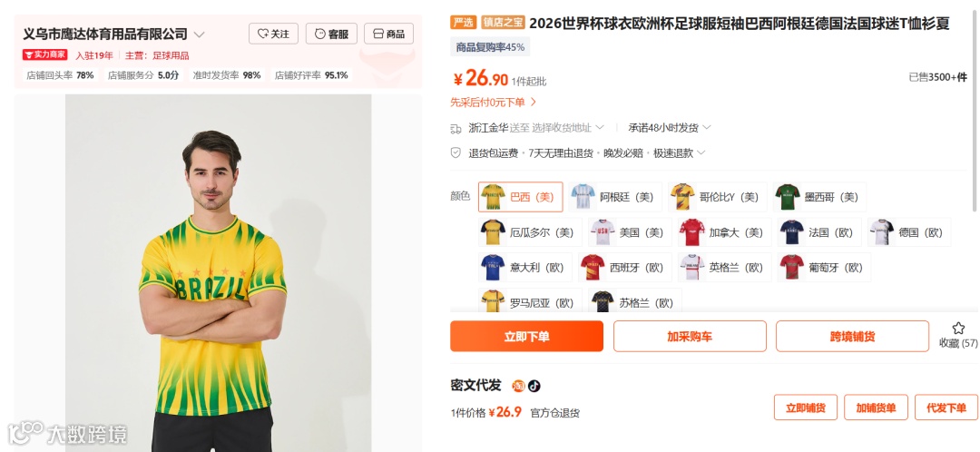Image resolution: width=980 pixels, height=452 pixels.
Task: Click the orange Taobao icon beside 密文代发
Action: tap(519, 386)
